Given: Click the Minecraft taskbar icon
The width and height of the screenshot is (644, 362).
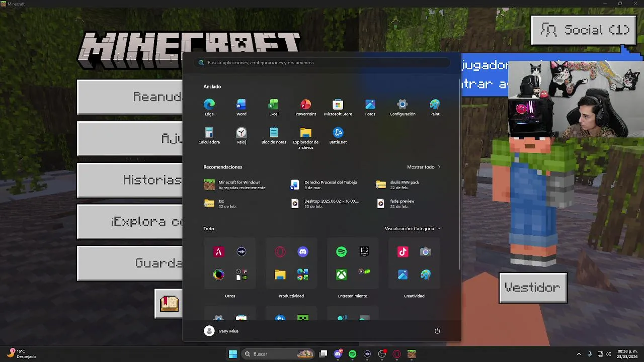Looking at the screenshot, I should coord(412,354).
